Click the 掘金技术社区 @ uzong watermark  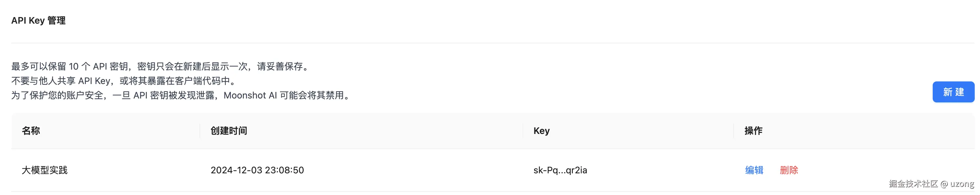click(x=931, y=184)
